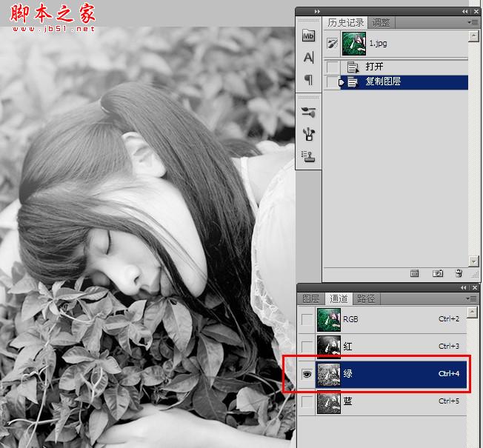Click channels panel scroll up arrow
Image resolution: width=483 pixels, height=448 pixels.
tap(472, 312)
